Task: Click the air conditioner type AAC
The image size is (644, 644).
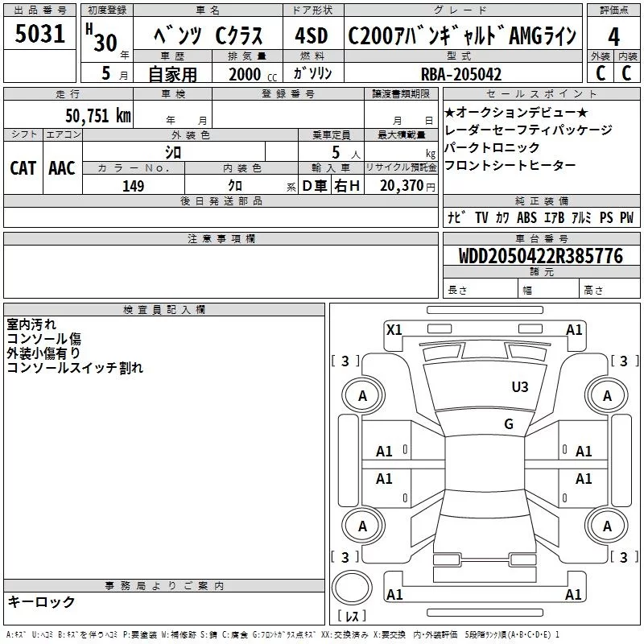Action: click(62, 168)
